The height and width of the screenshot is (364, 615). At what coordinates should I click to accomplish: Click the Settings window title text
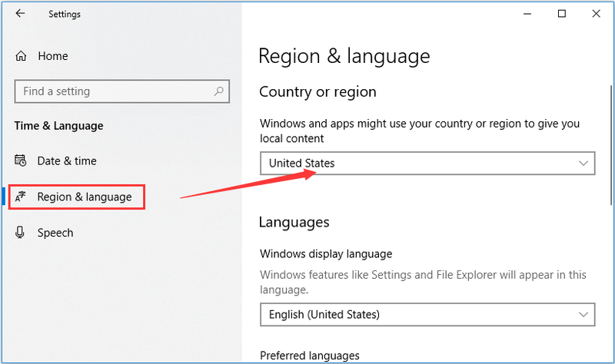point(65,14)
